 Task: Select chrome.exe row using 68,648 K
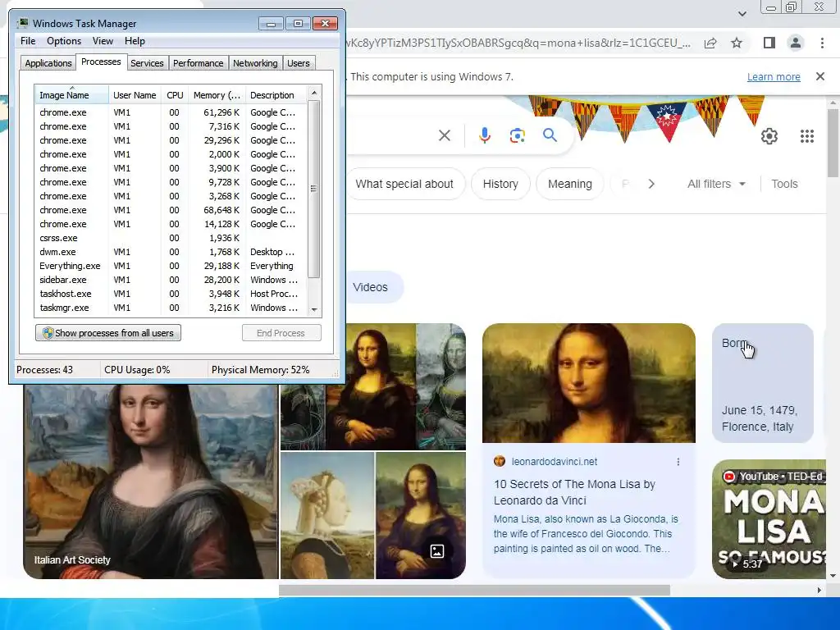tap(171, 210)
